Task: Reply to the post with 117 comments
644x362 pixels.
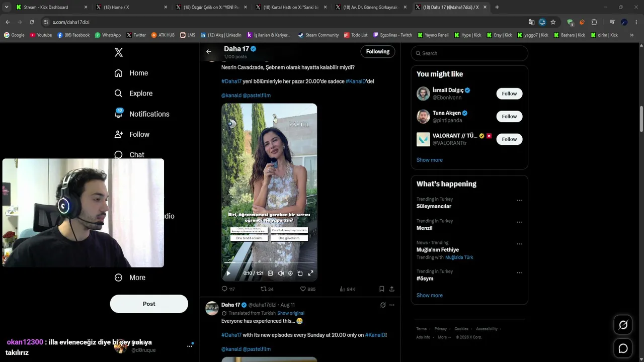Action: (228, 289)
